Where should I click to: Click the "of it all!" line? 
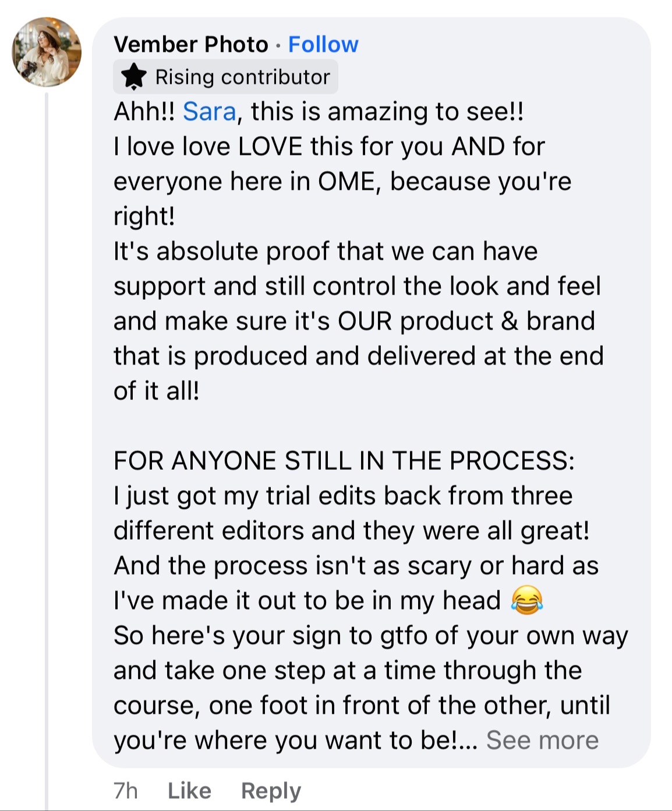156,391
